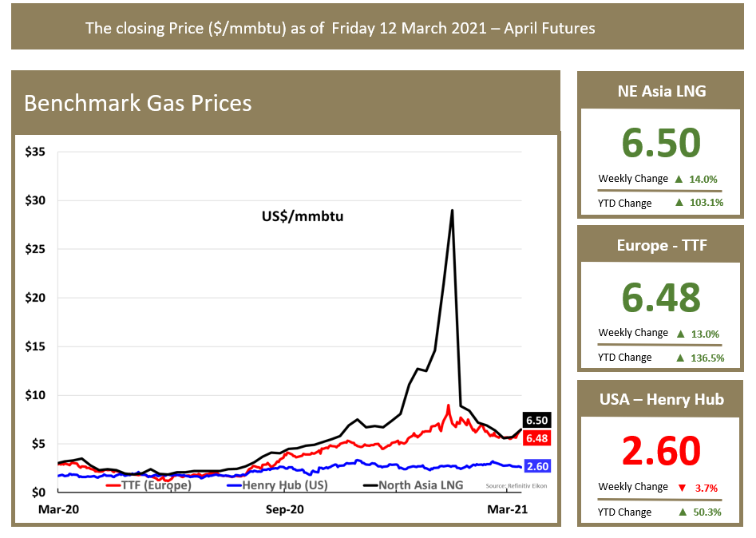Toggle the blue 2.60 price data label
The width and height of the screenshot is (756, 538).
[x=536, y=465]
